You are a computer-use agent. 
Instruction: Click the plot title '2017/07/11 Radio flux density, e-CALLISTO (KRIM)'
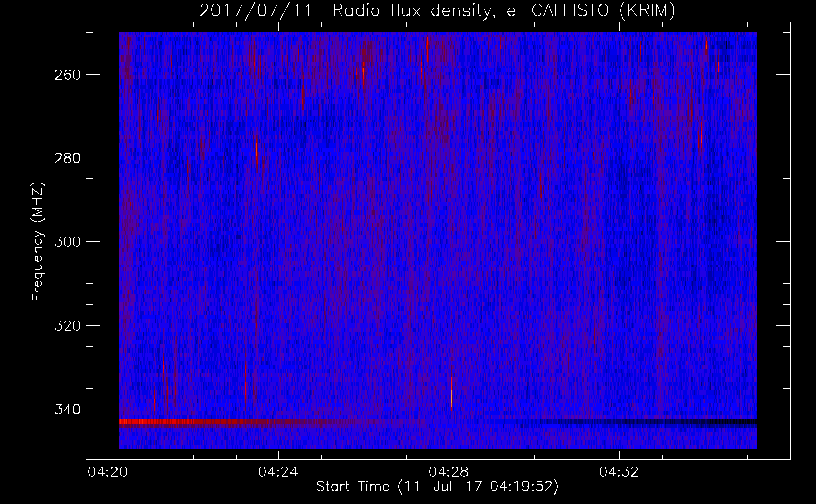[x=437, y=10]
